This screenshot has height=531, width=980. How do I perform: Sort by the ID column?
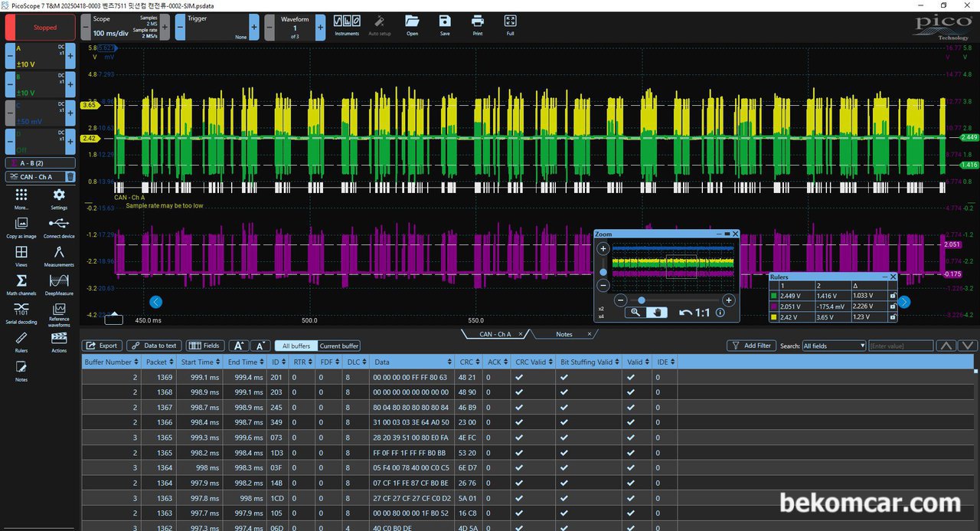pyautogui.click(x=279, y=362)
